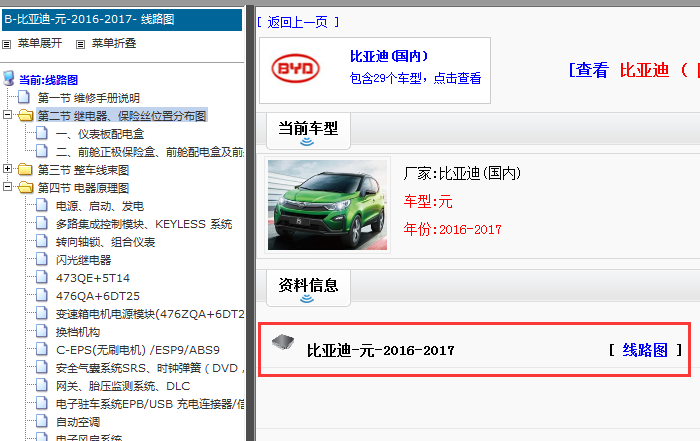Click the 菜单展开 expand-all text
The image size is (700, 441).
40,43
